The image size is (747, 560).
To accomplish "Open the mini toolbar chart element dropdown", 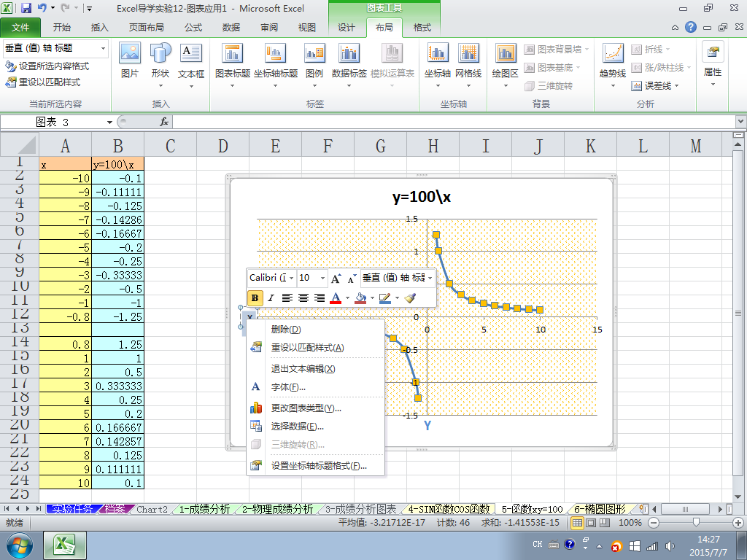I will coord(430,278).
